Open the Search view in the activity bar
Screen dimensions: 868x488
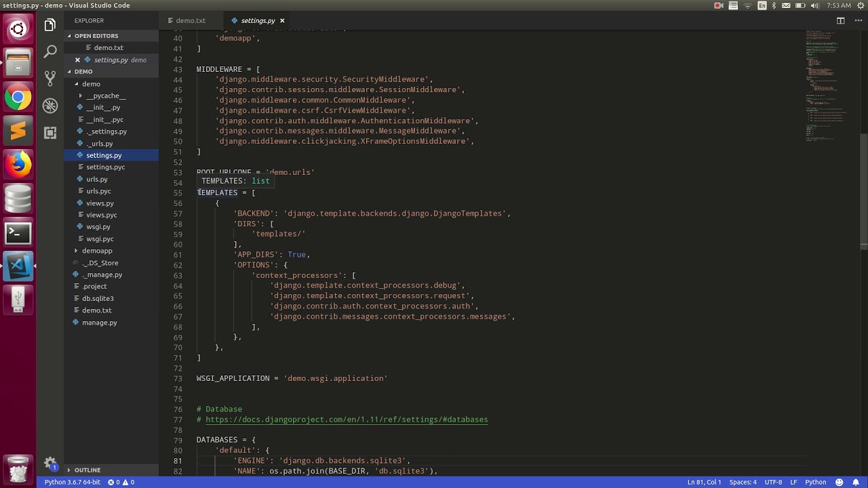[50, 52]
